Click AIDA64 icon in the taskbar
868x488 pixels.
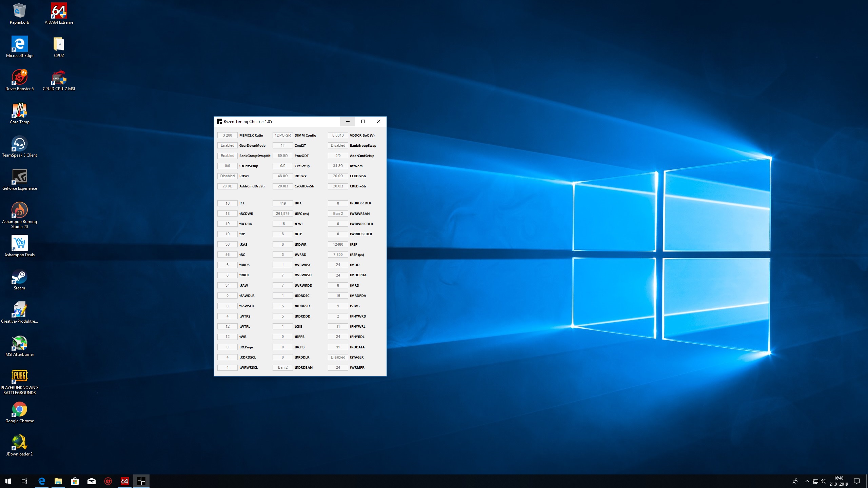pos(124,481)
